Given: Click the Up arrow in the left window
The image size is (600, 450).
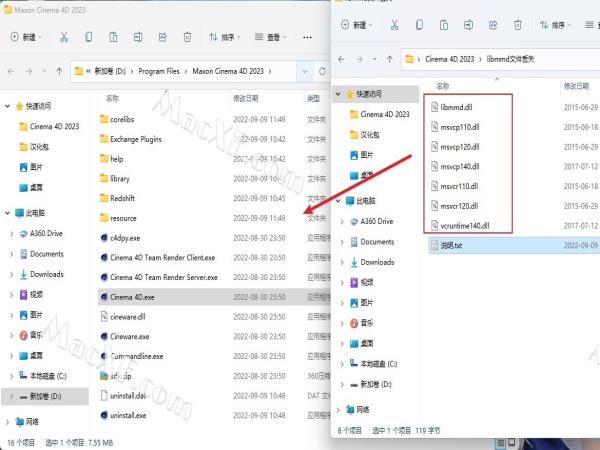Looking at the screenshot, I should click(x=59, y=71).
